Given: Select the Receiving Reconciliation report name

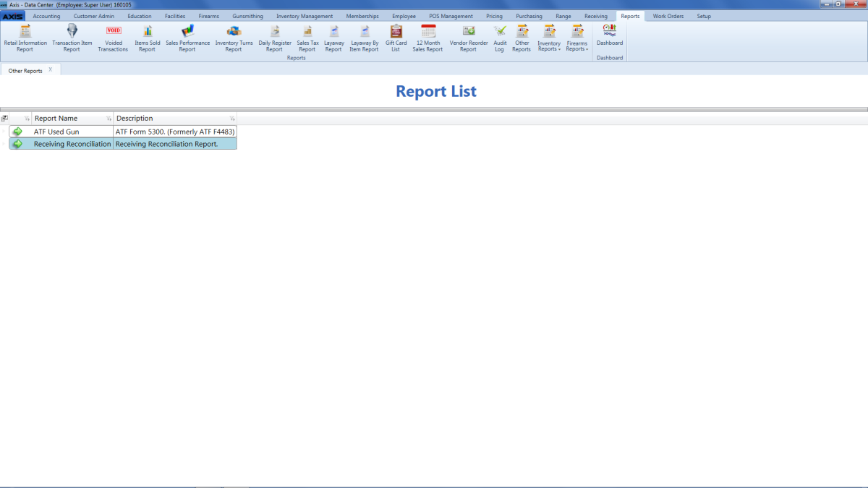Looking at the screenshot, I should point(72,144).
